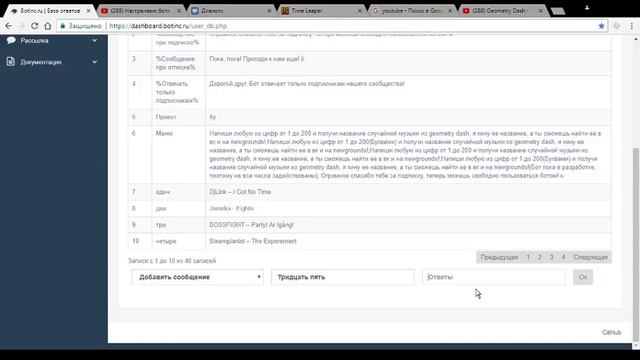Open new tab with tab-strip button
This screenshot has width=640, height=360.
pos(558,11)
